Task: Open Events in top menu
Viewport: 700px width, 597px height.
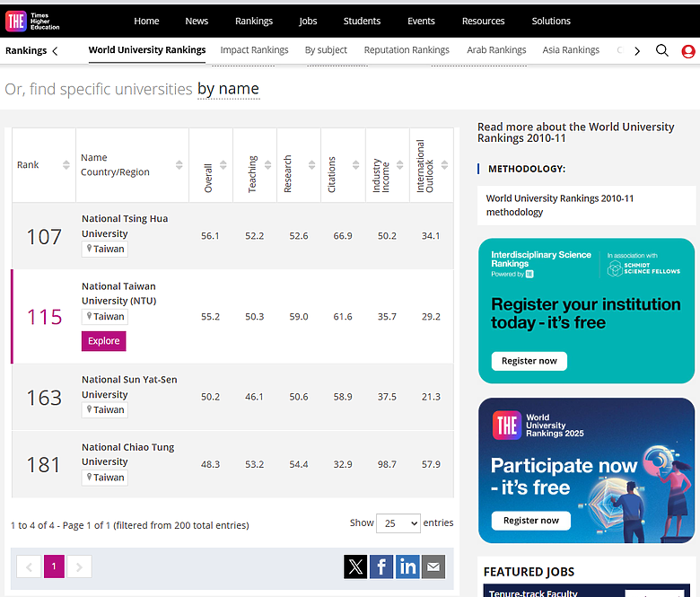Action: pos(421,21)
